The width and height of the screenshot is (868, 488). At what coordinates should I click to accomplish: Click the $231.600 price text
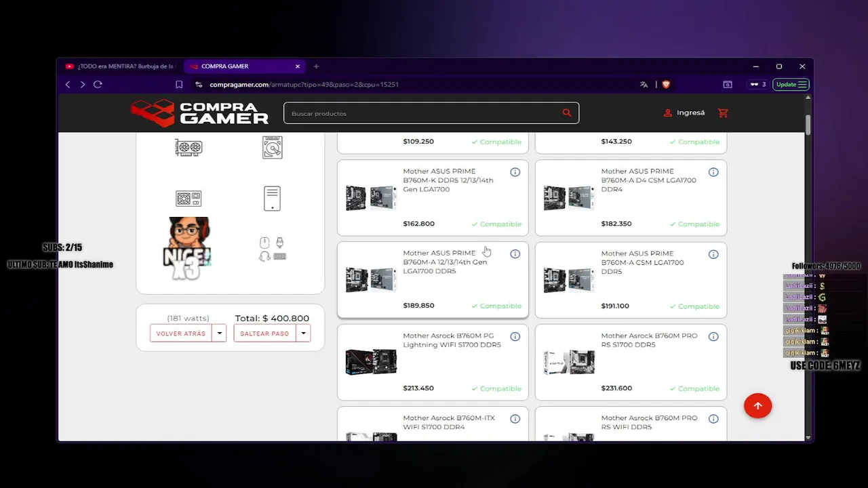616,388
